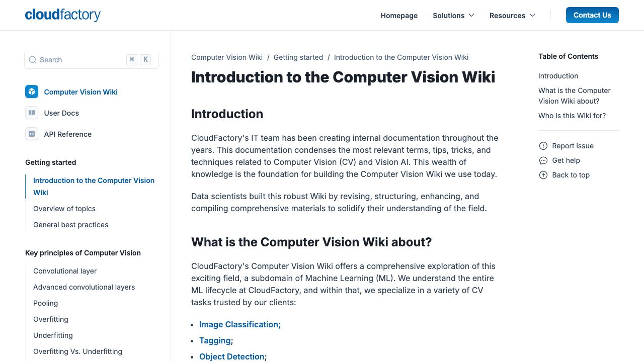The width and height of the screenshot is (644, 362).
Task: Open Image Classification link
Action: point(239,324)
